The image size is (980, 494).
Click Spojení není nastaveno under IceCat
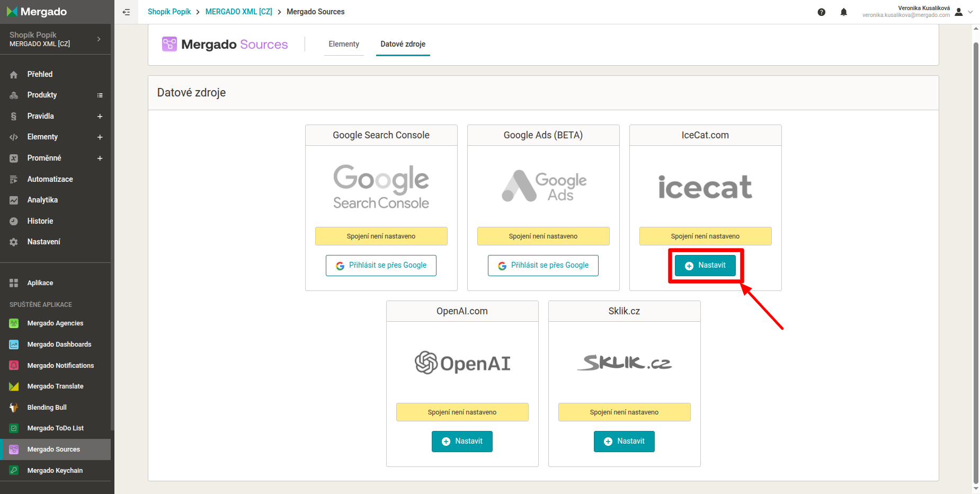(x=705, y=236)
